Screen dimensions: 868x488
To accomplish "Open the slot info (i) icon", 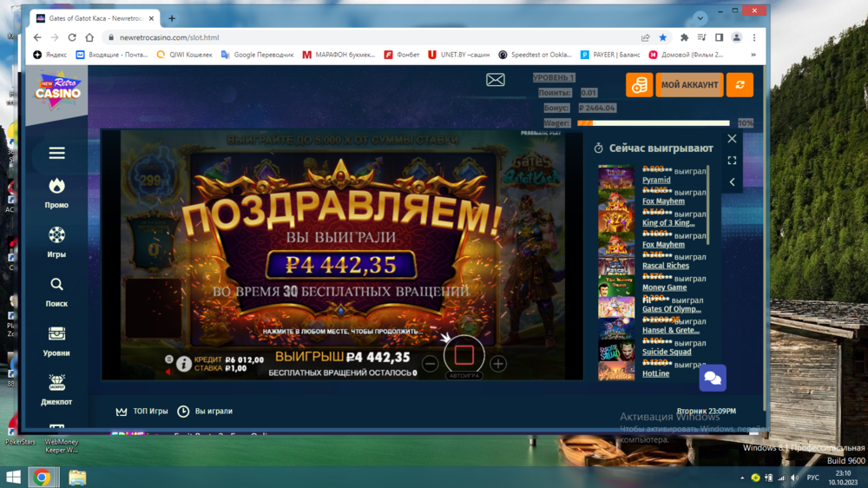I will pyautogui.click(x=184, y=364).
